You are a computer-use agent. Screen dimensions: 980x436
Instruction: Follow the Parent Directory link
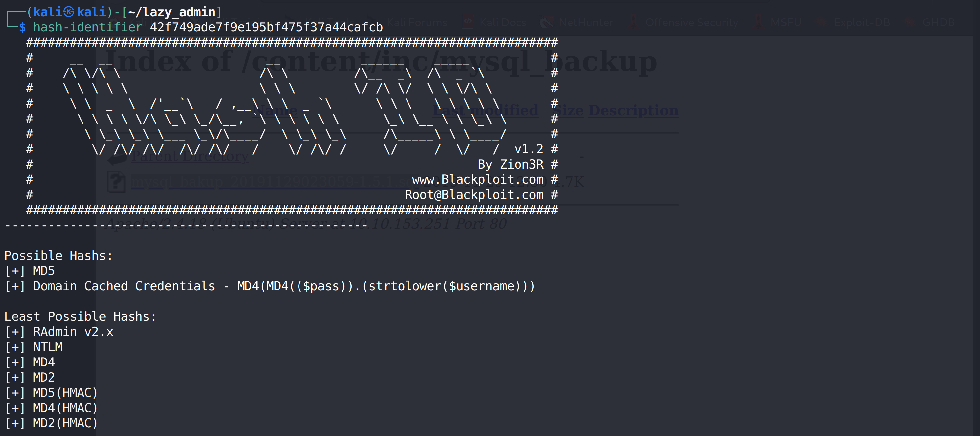(190, 157)
